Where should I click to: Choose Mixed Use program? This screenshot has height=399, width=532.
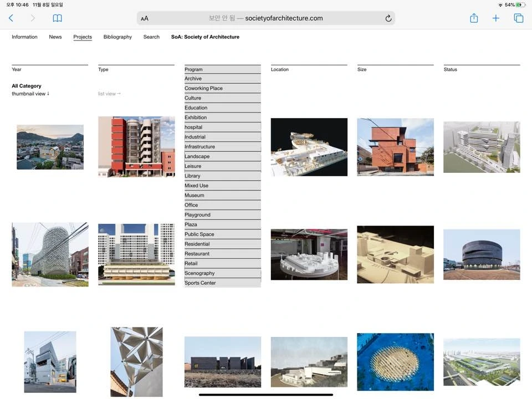(x=223, y=186)
